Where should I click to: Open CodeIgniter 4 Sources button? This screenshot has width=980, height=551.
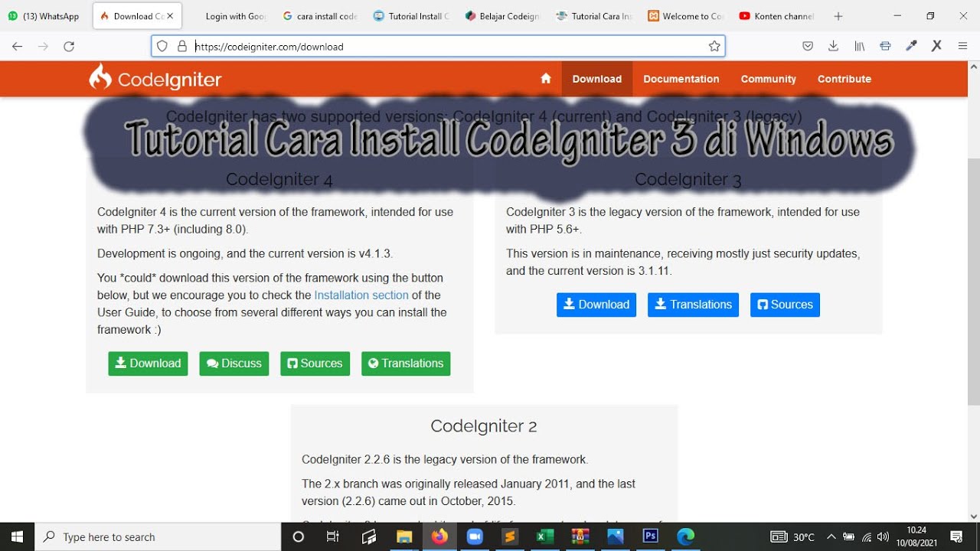pyautogui.click(x=315, y=364)
